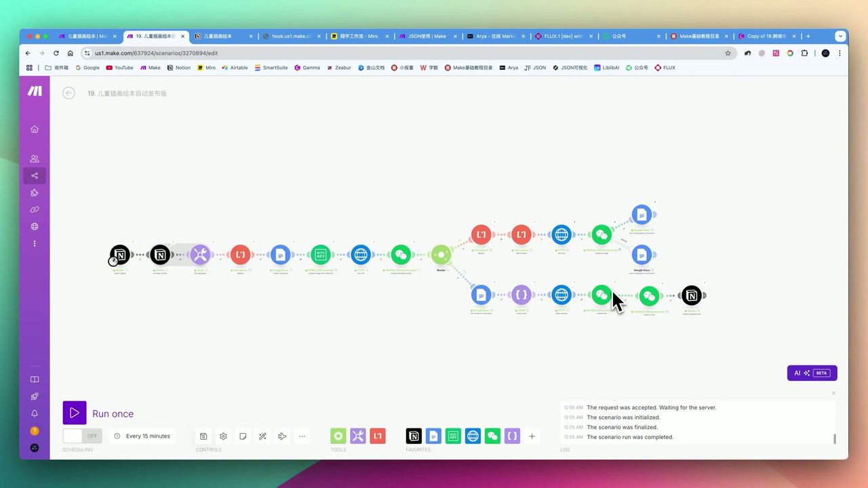This screenshot has height=488, width=868.
Task: Click the log panel scrollbar
Action: [x=834, y=439]
